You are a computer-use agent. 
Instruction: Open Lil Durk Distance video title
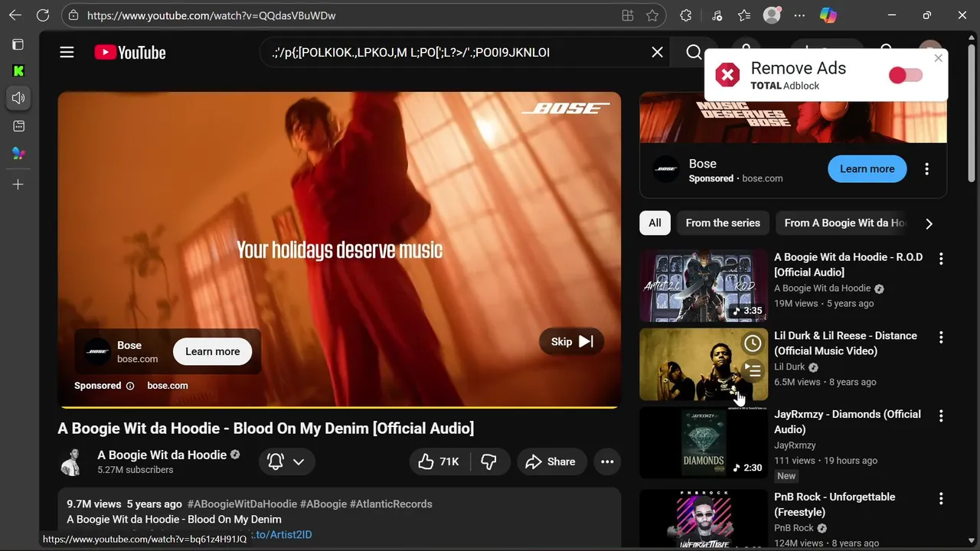[845, 343]
